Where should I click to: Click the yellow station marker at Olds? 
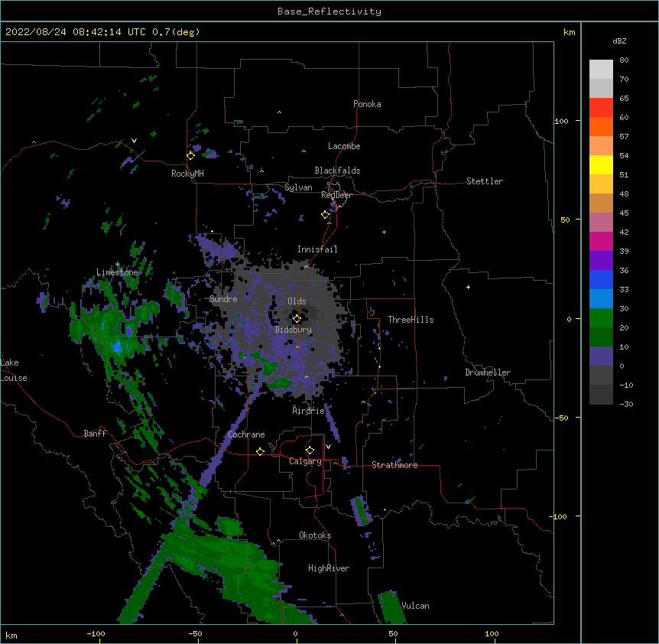[297, 319]
